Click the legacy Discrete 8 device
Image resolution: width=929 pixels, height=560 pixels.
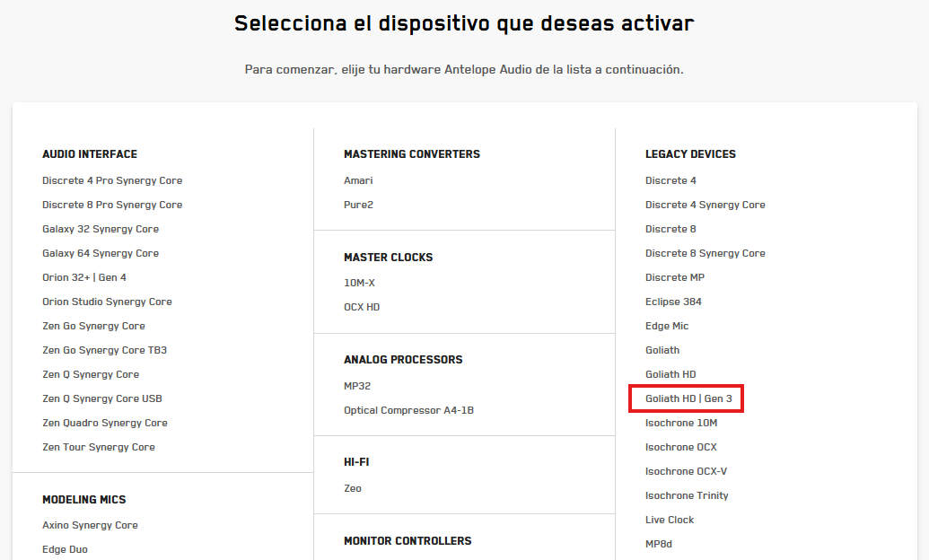[x=670, y=229]
